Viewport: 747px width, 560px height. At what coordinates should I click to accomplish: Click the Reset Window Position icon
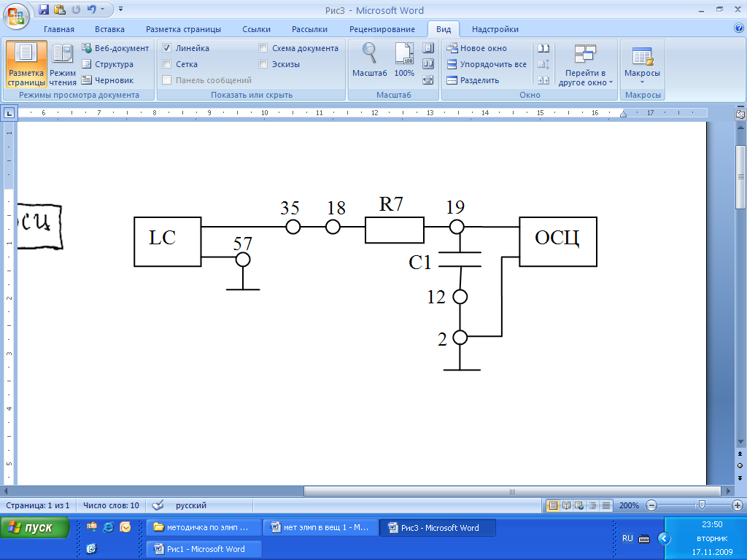[543, 80]
